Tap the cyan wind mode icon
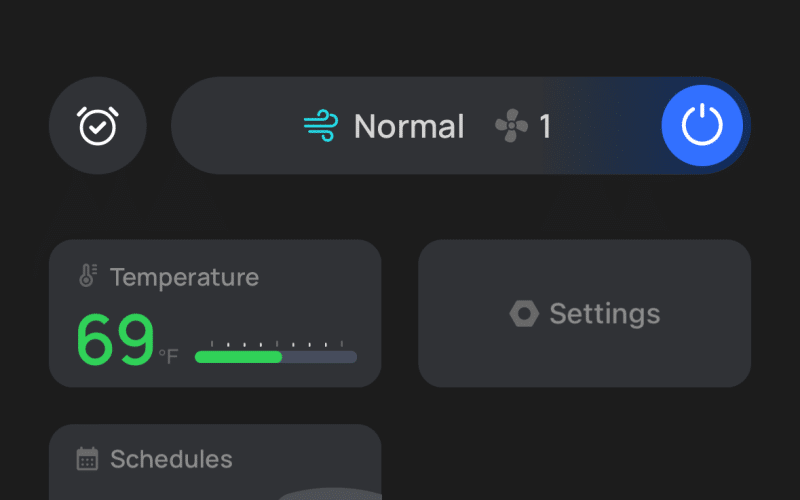The height and width of the screenshot is (500, 800). 320,126
